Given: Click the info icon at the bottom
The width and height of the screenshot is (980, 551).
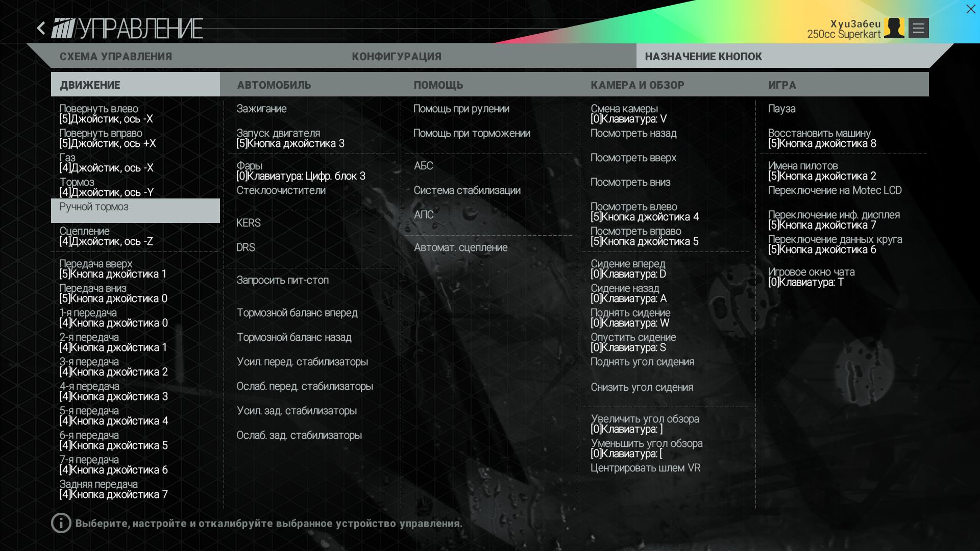Looking at the screenshot, I should click(61, 523).
